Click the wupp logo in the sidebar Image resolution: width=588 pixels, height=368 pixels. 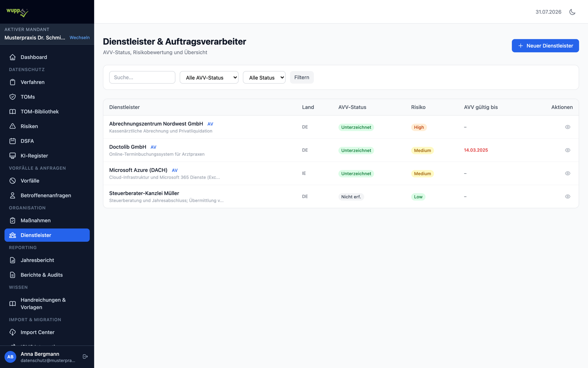pos(17,12)
